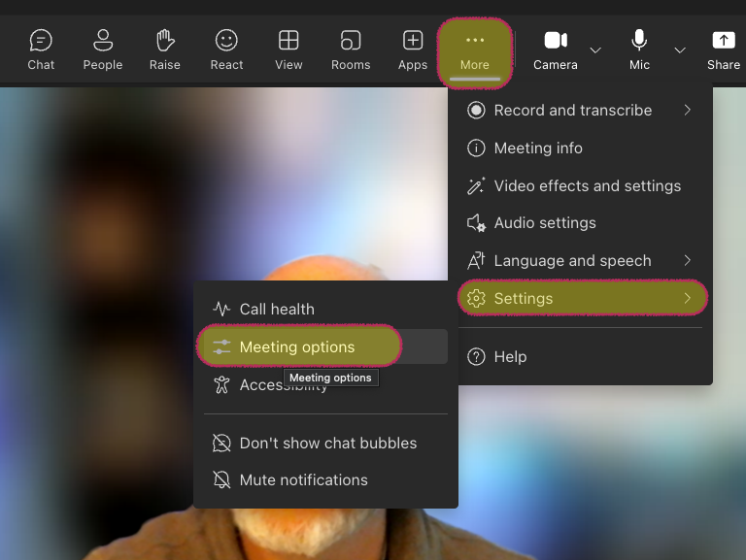Image resolution: width=746 pixels, height=560 pixels.
Task: Toggle the Camera on or off
Action: pyautogui.click(x=555, y=49)
